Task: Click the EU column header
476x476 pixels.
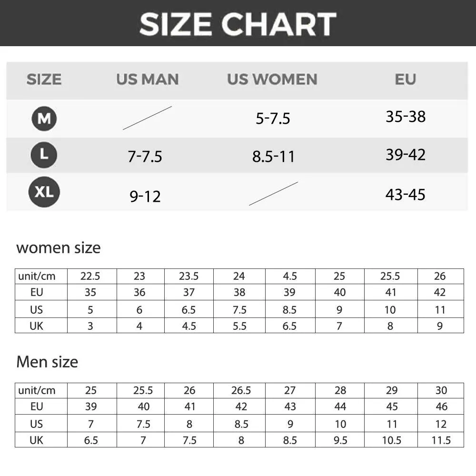Action: click(405, 79)
